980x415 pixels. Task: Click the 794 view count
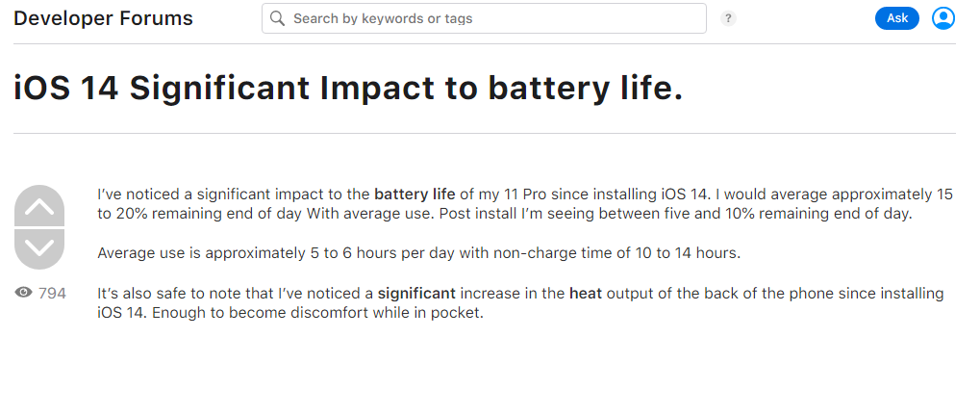(52, 293)
